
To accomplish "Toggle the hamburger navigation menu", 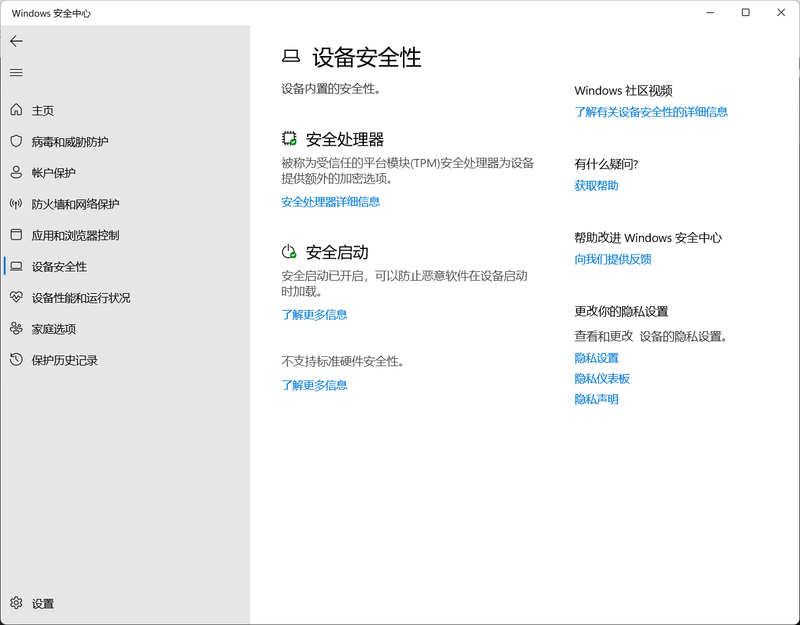I will (16, 72).
